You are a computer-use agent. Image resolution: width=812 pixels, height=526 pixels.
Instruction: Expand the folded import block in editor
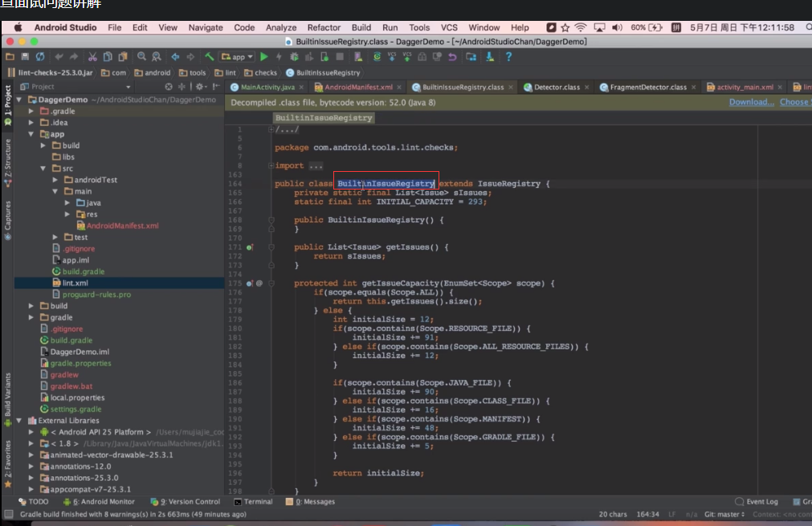[x=271, y=165]
